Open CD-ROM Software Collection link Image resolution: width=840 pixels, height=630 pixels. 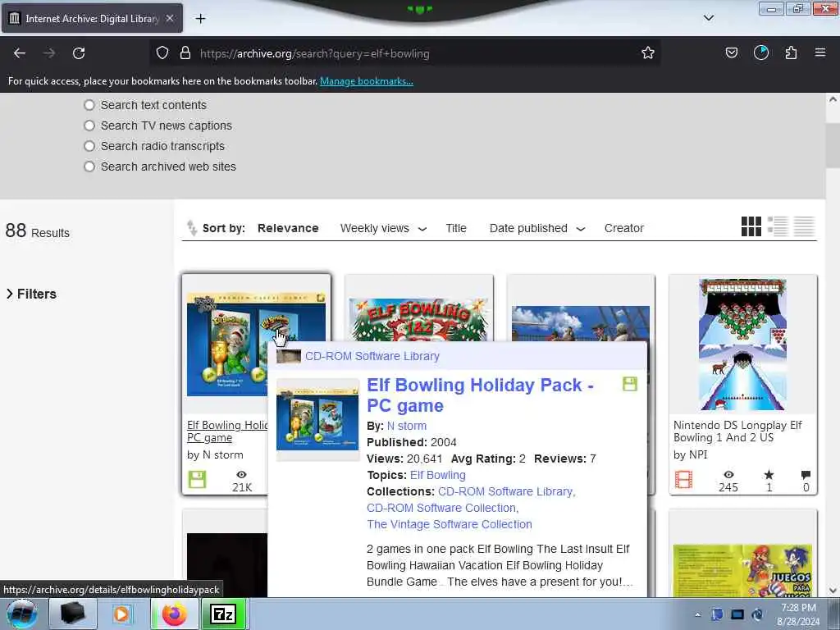point(442,508)
